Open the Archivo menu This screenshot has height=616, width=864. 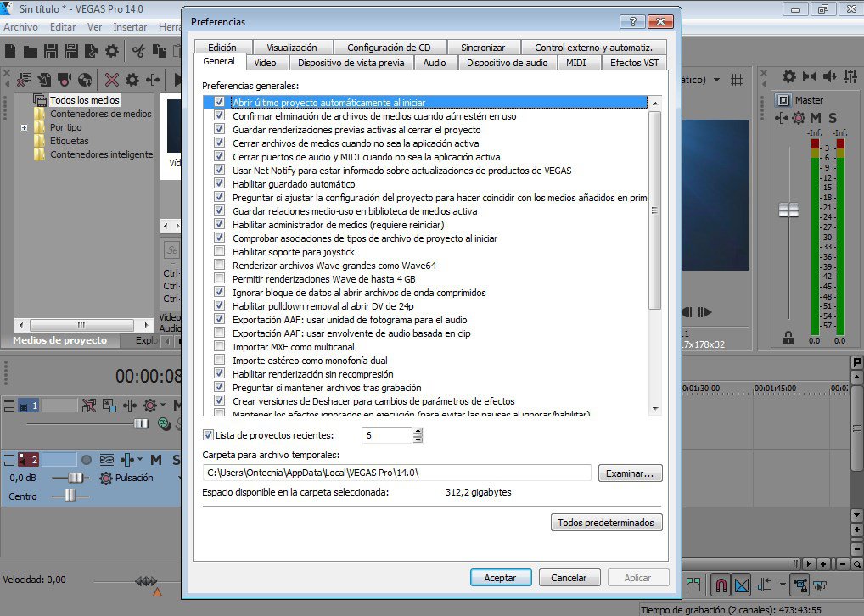[x=21, y=27]
